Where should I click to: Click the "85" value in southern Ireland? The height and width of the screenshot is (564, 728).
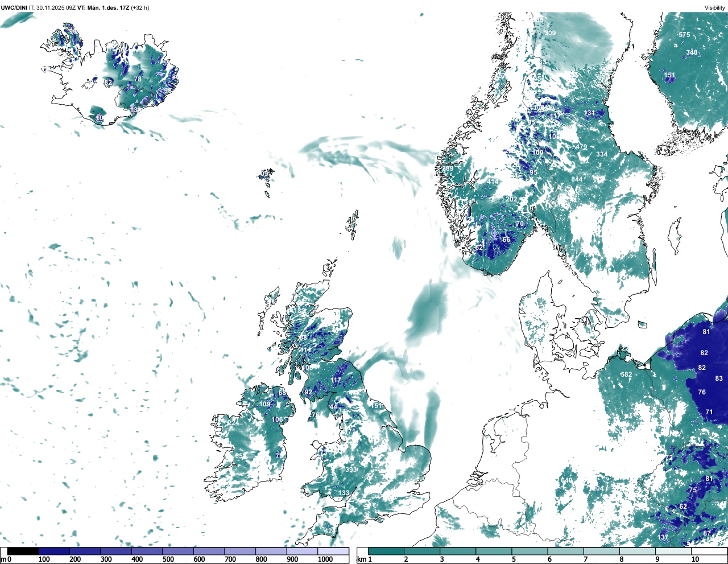pos(239,456)
